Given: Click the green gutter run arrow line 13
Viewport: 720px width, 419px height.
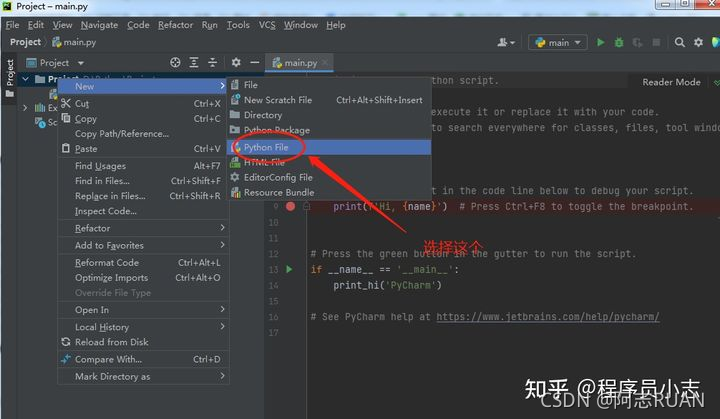Looking at the screenshot, I should pos(289,269).
